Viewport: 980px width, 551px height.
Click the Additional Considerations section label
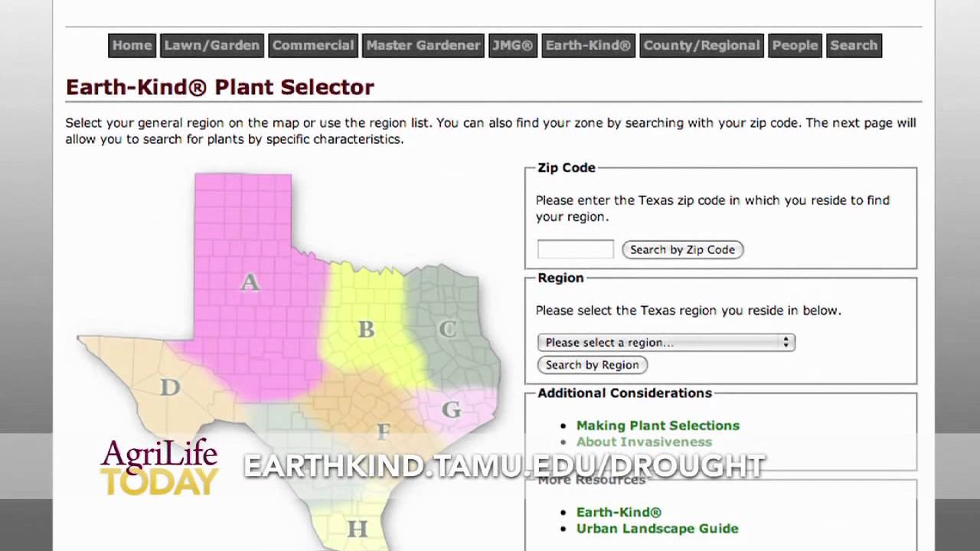pyautogui.click(x=625, y=393)
